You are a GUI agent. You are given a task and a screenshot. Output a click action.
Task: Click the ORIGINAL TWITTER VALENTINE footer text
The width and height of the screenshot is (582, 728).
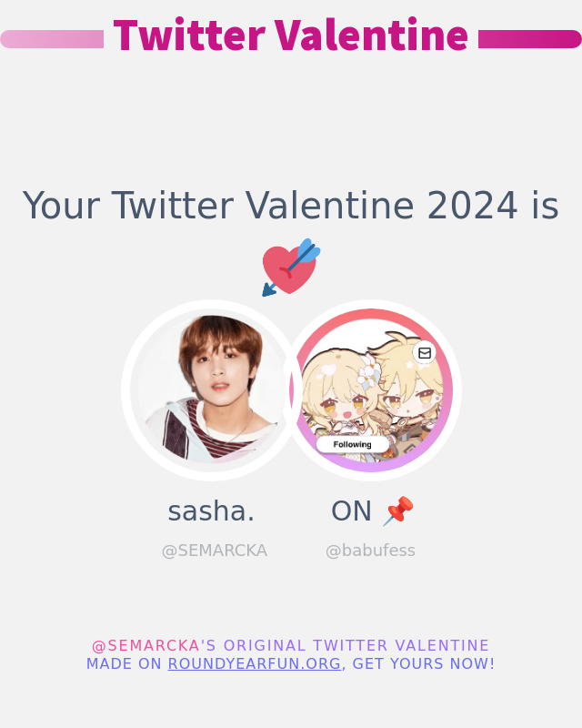tap(356, 646)
